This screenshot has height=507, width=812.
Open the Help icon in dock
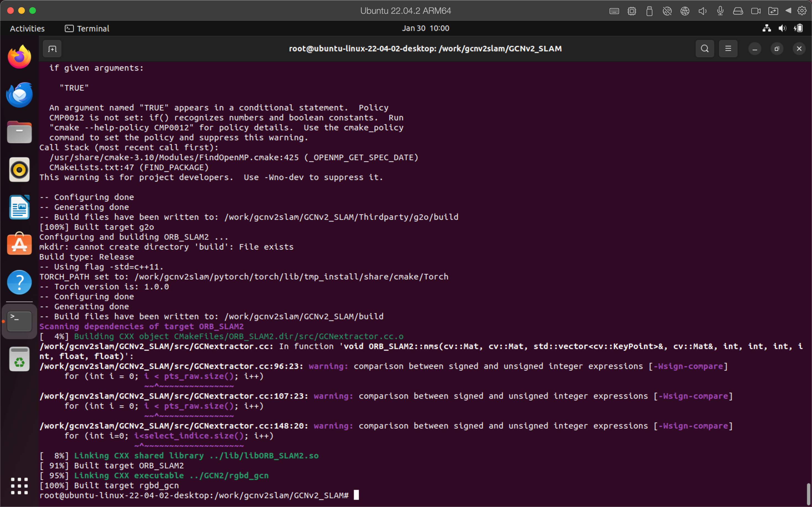pos(19,282)
